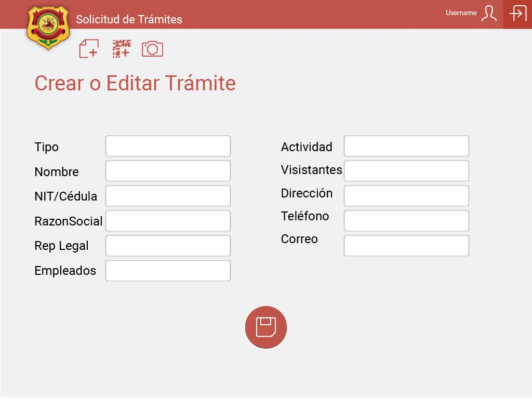Focus the Empleados input field
The height and width of the screenshot is (399, 532).
(x=168, y=271)
